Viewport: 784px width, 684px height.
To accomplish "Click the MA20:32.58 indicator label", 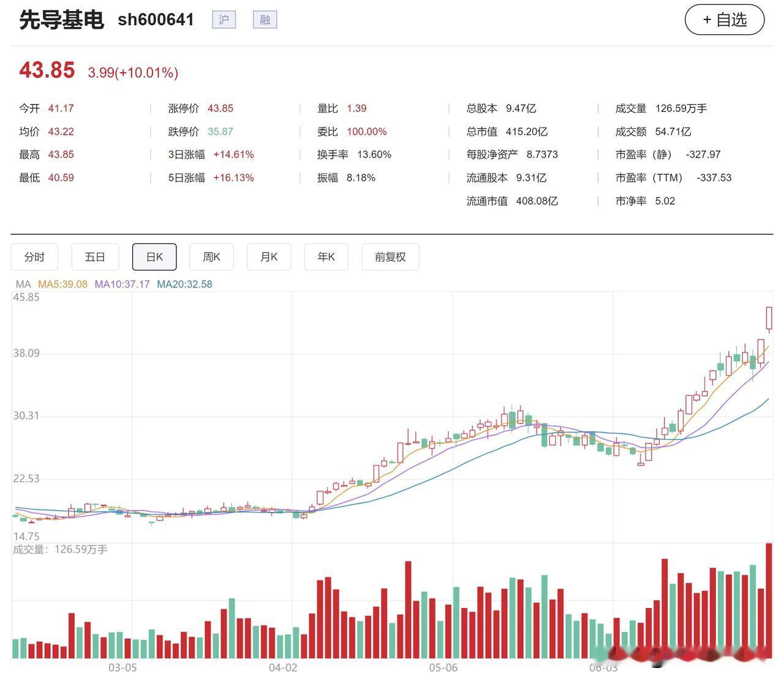I will click(184, 284).
